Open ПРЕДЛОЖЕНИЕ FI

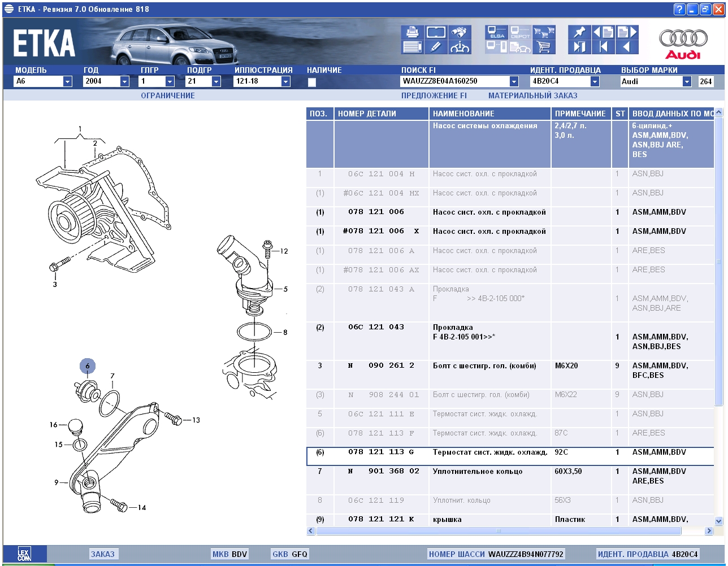(x=434, y=95)
